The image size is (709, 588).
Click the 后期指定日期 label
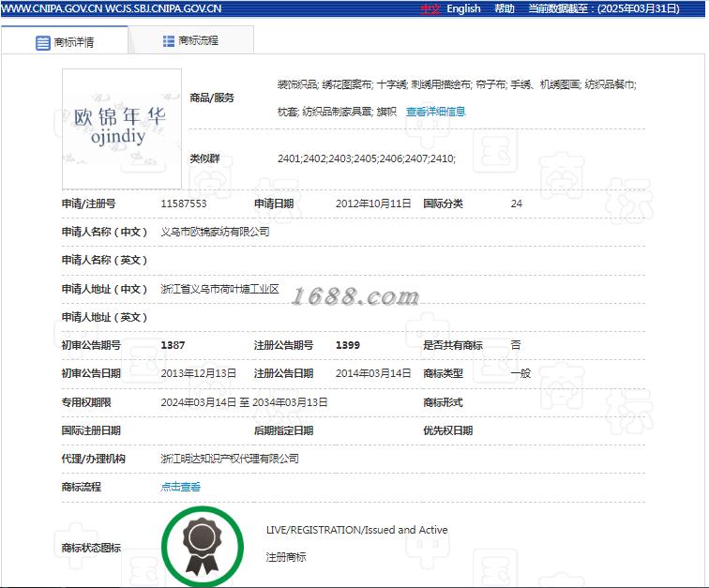(283, 431)
